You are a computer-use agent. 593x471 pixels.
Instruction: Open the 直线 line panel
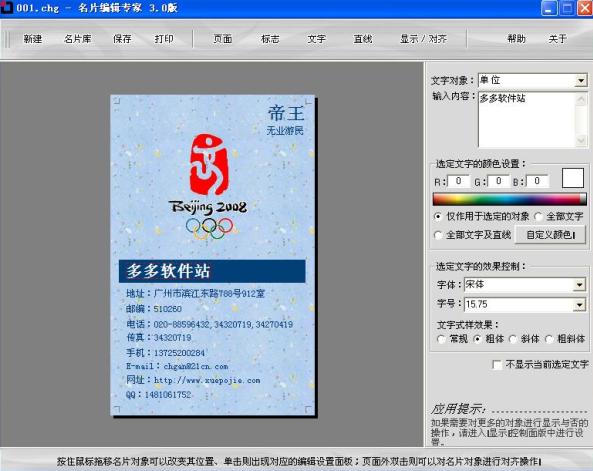pyautogui.click(x=363, y=39)
